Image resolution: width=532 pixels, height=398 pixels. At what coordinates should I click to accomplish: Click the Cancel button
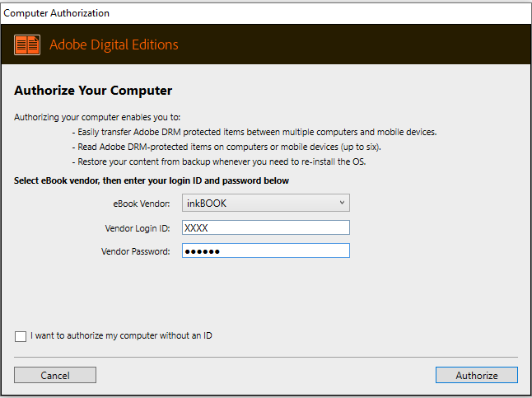55,375
